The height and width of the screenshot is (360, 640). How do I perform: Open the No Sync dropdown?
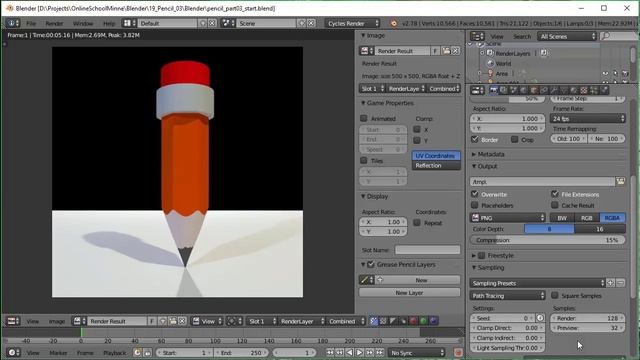coord(417,353)
